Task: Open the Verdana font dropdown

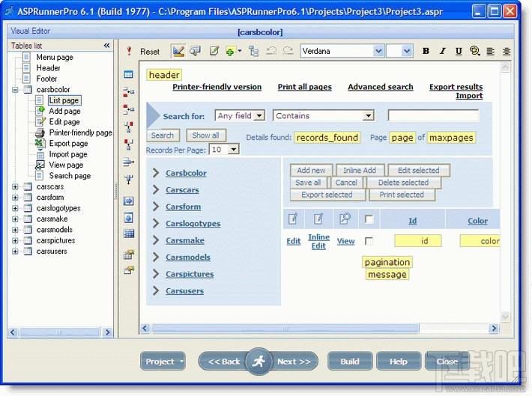Action: click(x=378, y=51)
